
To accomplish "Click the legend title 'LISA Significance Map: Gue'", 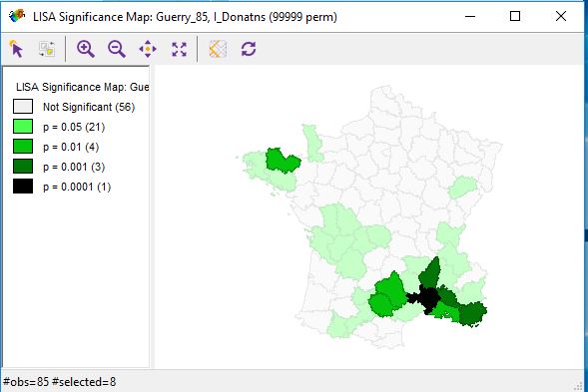I will point(83,87).
